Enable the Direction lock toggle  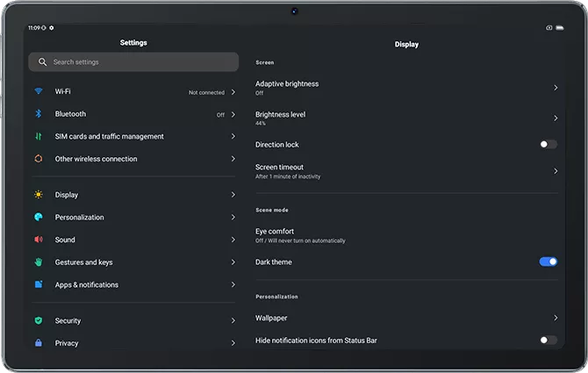(548, 145)
